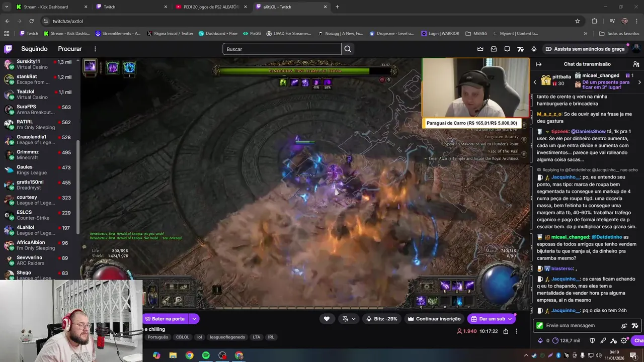Click Assista sem anúncios de graça
Screen dimensions: 644x362
585,49
